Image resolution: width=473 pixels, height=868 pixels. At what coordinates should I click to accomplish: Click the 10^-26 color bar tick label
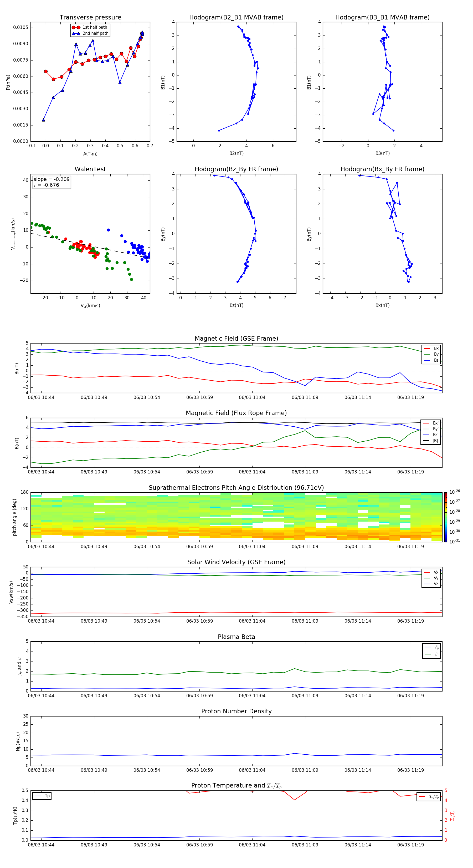tap(455, 492)
